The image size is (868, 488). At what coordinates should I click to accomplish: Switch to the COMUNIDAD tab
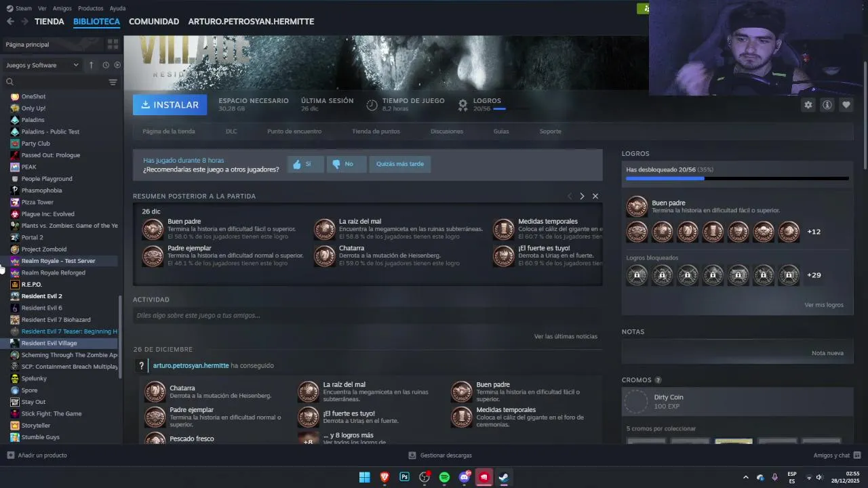click(154, 22)
